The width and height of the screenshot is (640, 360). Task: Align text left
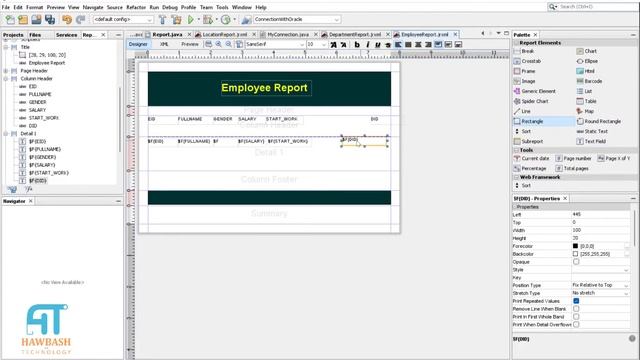point(398,44)
